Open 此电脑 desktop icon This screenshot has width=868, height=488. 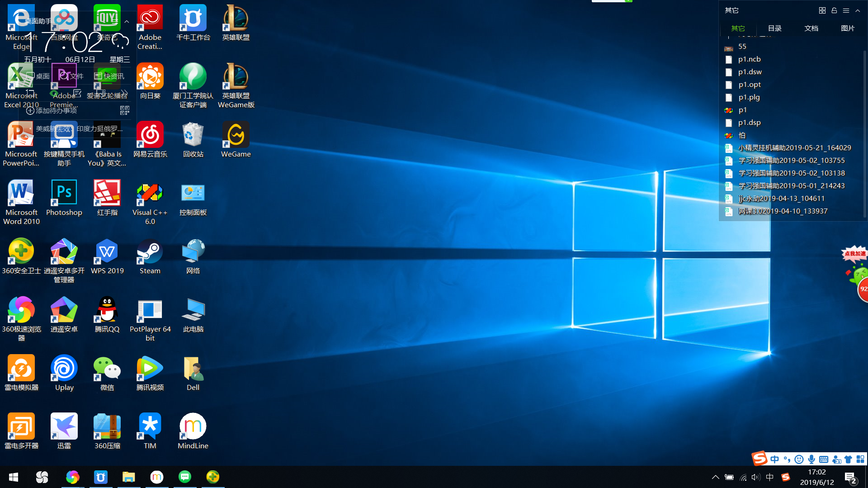pos(193,315)
